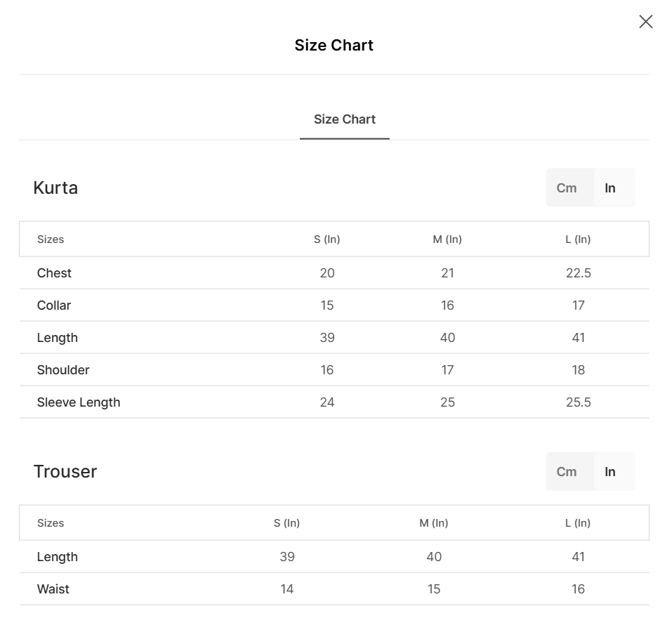Click the Shoulder row label
Screen dimensions: 660x644
63,370
